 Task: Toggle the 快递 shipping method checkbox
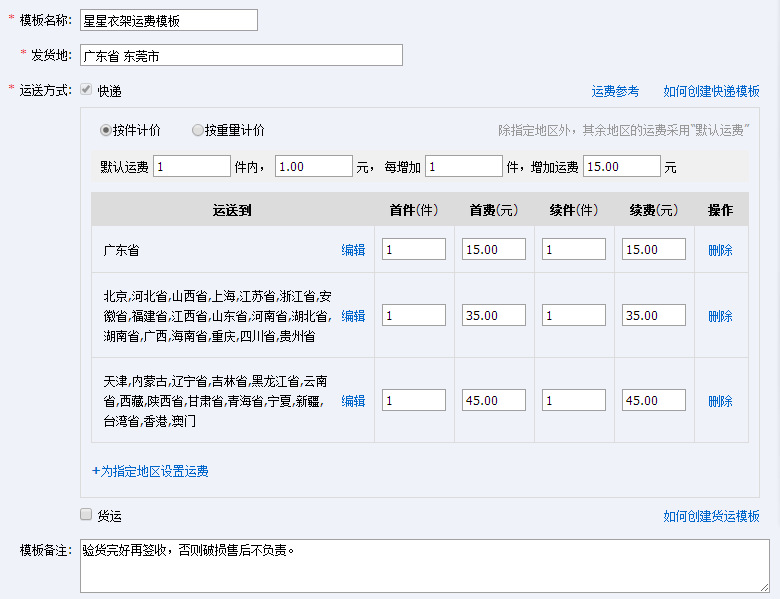point(86,90)
